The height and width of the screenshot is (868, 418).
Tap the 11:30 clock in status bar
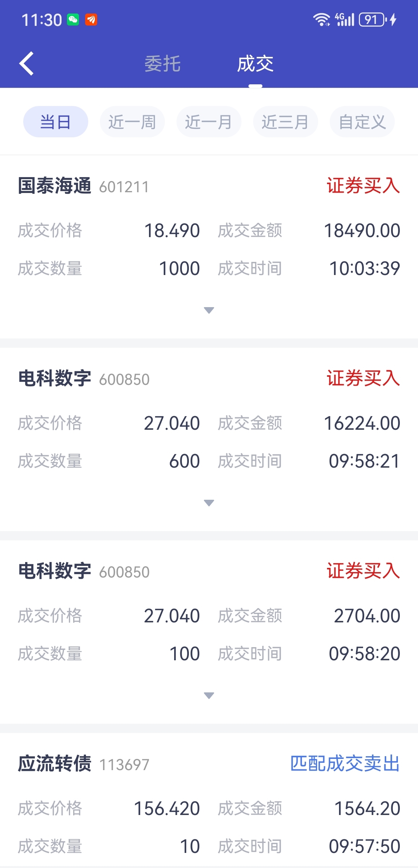pyautogui.click(x=41, y=20)
